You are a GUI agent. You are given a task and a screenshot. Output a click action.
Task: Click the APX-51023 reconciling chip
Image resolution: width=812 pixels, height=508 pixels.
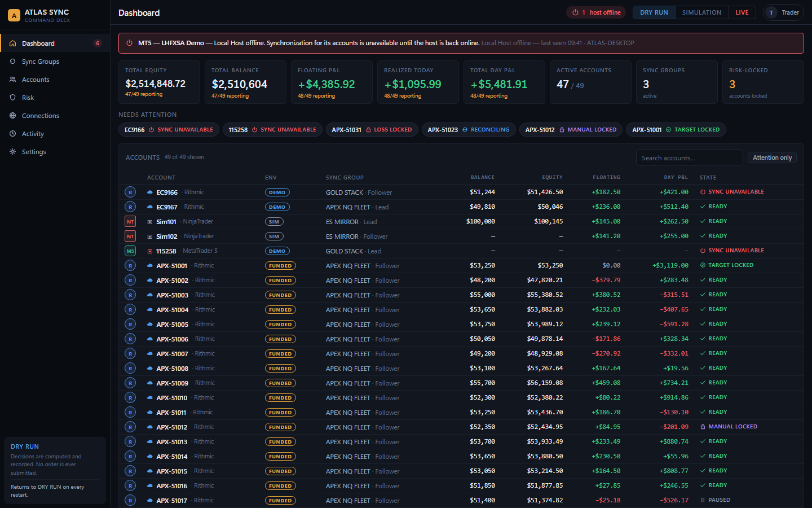point(469,130)
